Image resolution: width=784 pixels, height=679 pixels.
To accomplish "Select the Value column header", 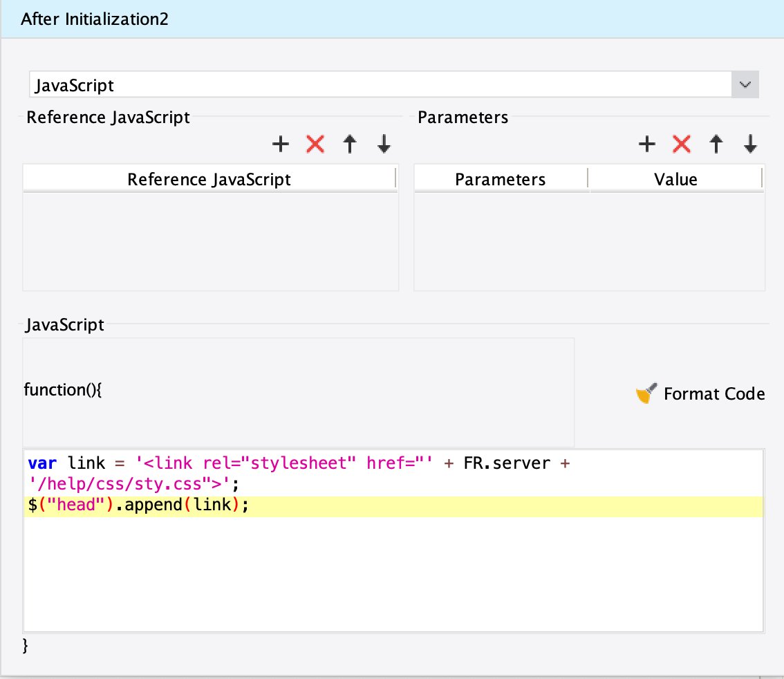I will 675,180.
